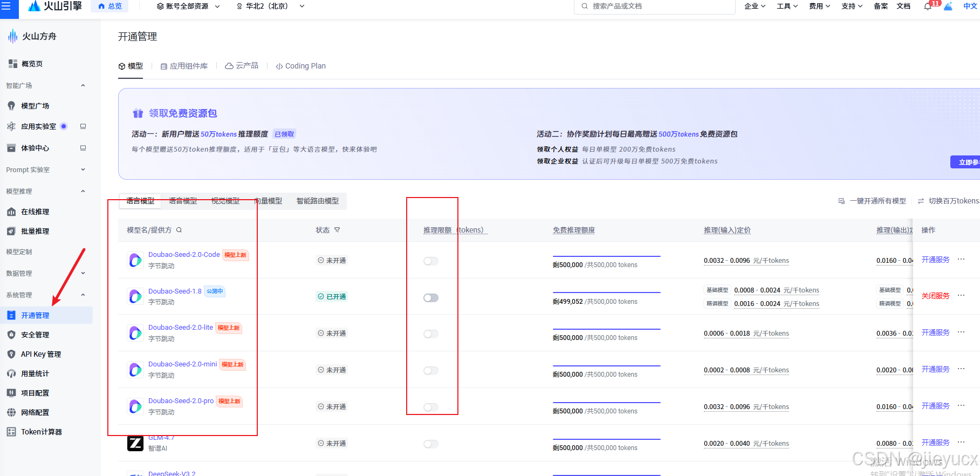Click the 概览页 dashboard icon
980x476 pixels.
13,64
